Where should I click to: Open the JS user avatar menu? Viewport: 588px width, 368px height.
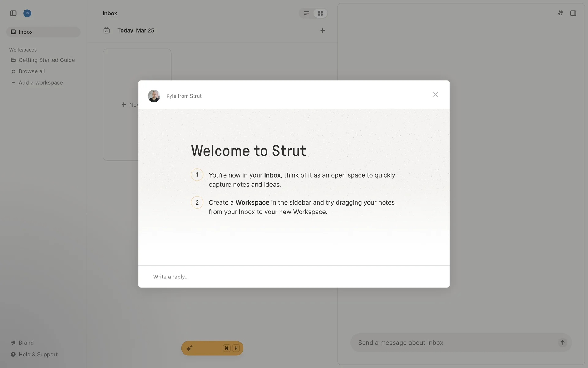[x=27, y=13]
